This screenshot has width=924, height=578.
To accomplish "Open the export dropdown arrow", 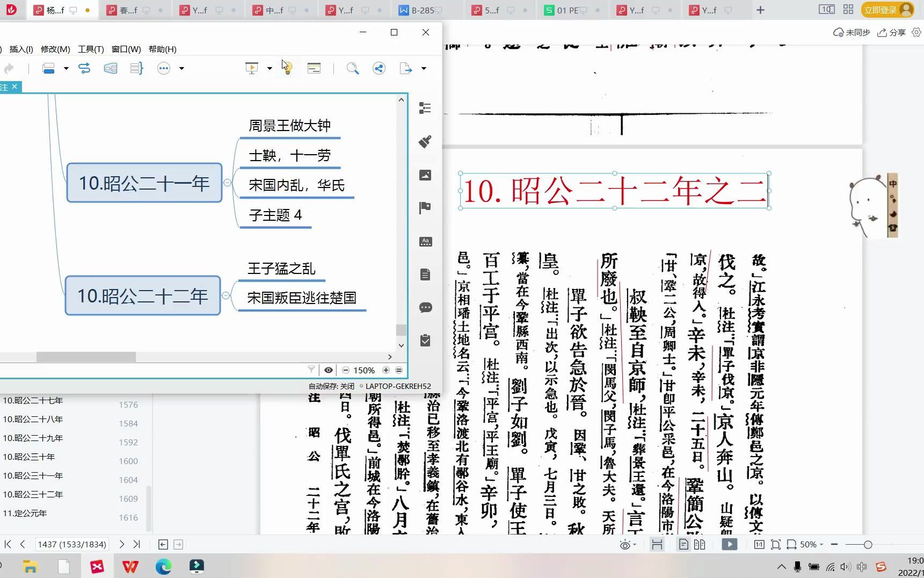I will pos(424,68).
